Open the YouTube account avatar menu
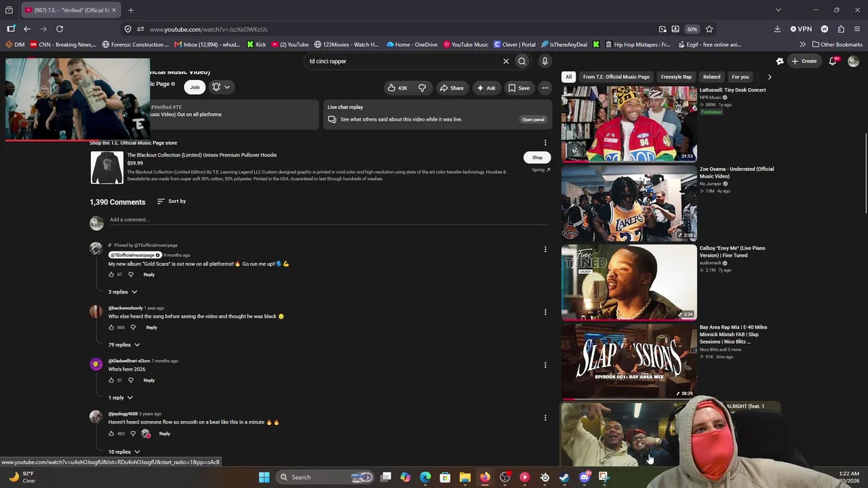Screen dimensions: 868x488 (x=853, y=61)
